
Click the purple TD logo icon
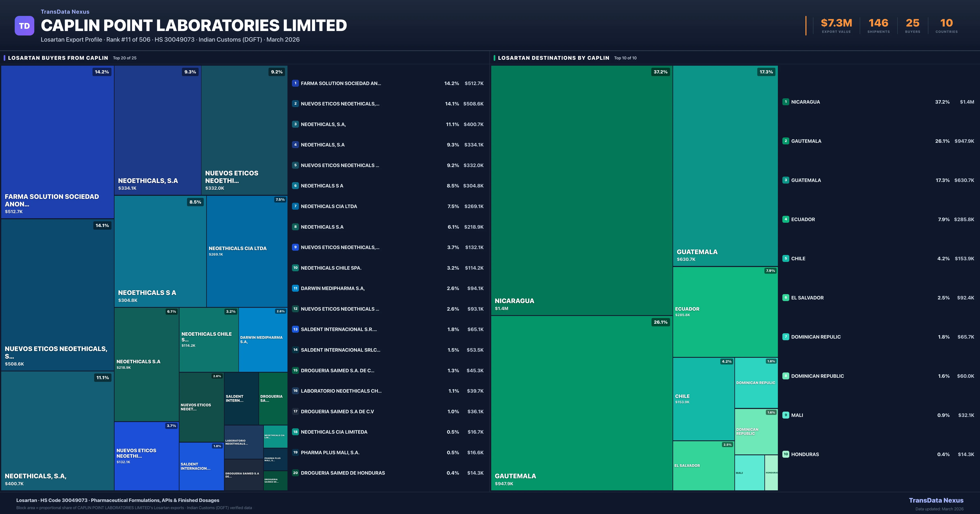[24, 26]
